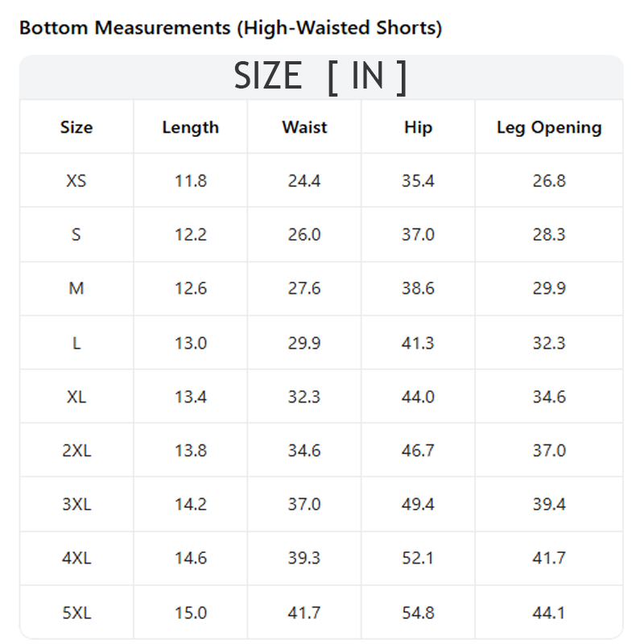This screenshot has height=644, width=644.
Task: Select the XS size row label
Action: 76,180
